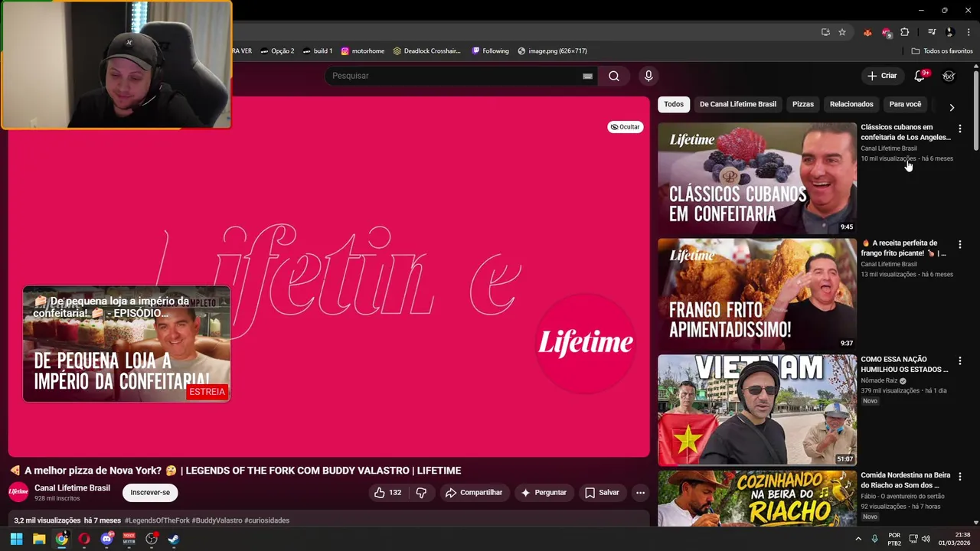
Task: Save video with Salvar button
Action: (x=602, y=493)
